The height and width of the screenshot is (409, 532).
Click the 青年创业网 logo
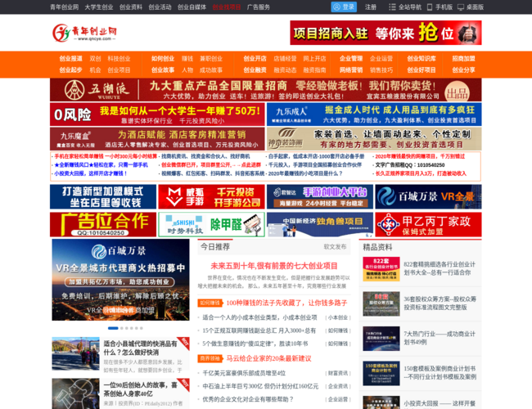84,33
